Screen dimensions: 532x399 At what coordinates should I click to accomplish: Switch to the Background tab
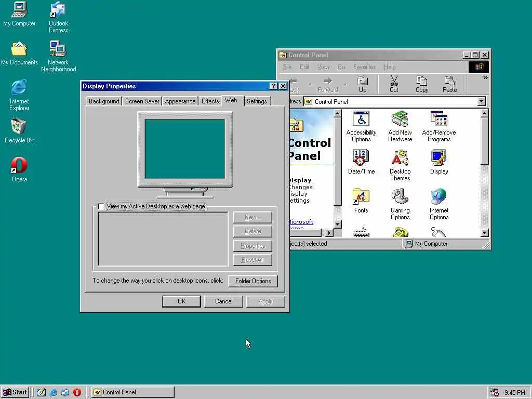[104, 101]
